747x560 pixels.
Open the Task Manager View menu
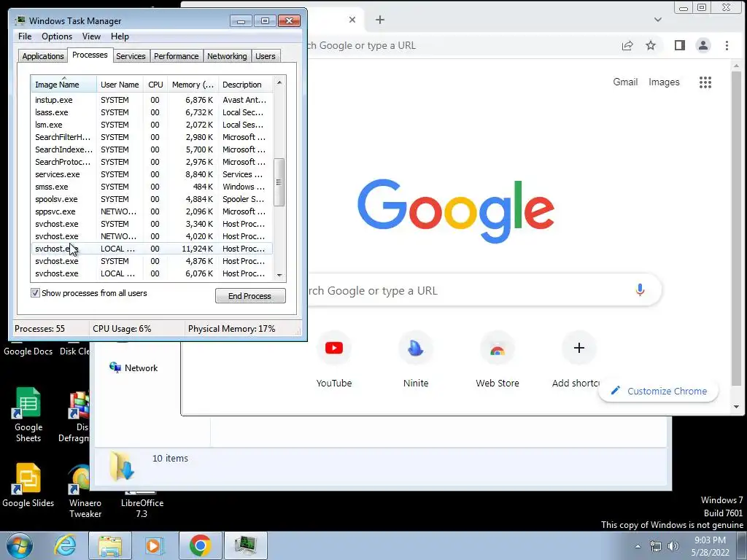tap(91, 36)
